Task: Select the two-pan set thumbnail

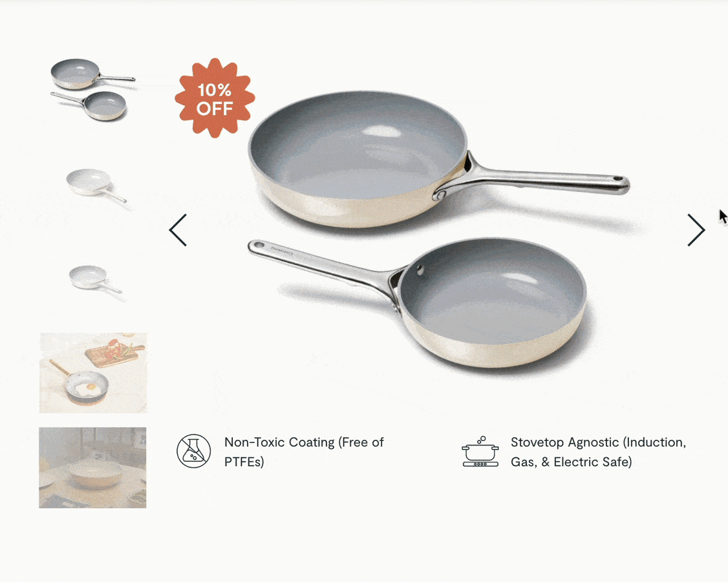Action: [x=92, y=90]
